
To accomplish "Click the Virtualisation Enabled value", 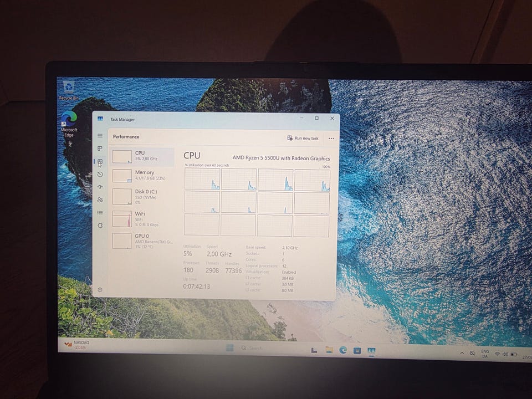I will coord(289,273).
